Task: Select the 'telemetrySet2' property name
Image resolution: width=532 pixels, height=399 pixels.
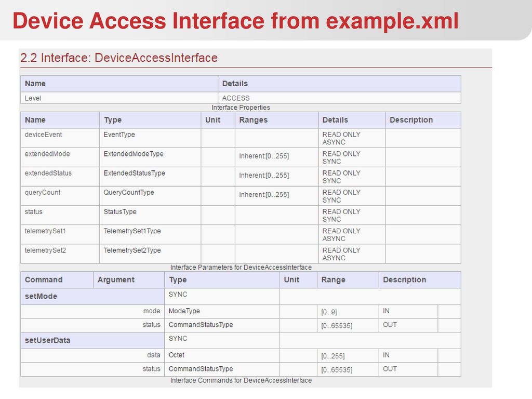Action: [x=45, y=251]
